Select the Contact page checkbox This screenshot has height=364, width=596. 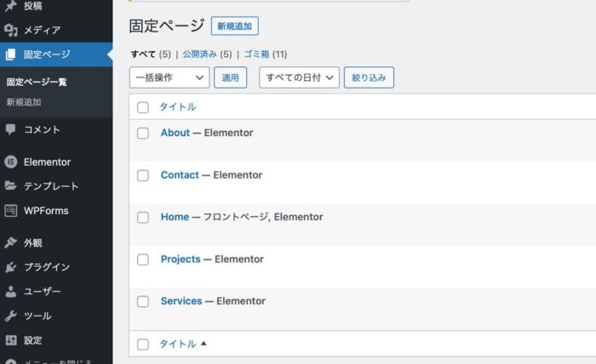click(x=143, y=175)
